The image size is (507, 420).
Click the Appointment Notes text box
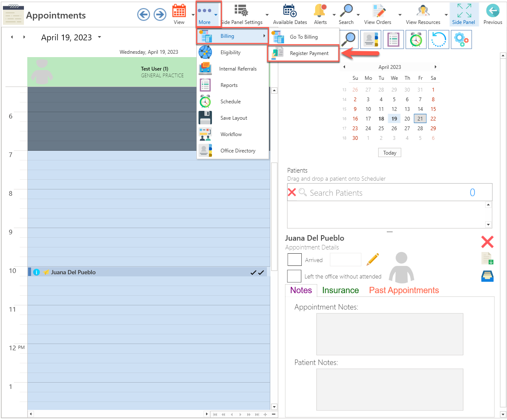click(389, 334)
